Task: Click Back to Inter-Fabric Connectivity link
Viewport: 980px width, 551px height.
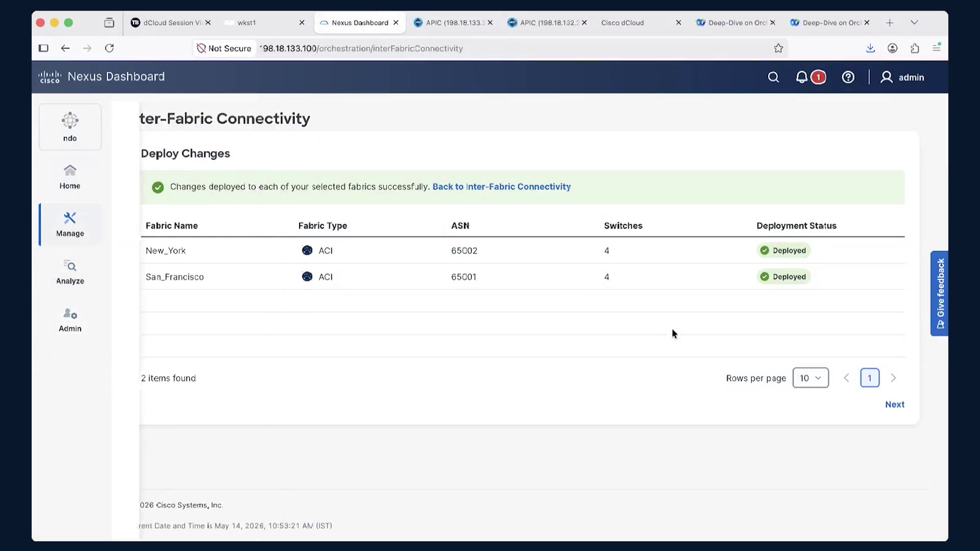Action: pyautogui.click(x=501, y=187)
